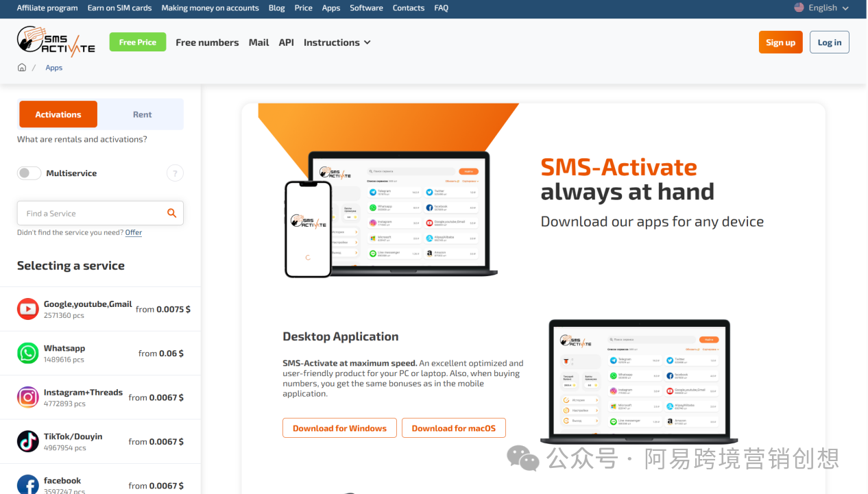
Task: Click the 'from 0.0075 $' price
Action: pos(163,309)
